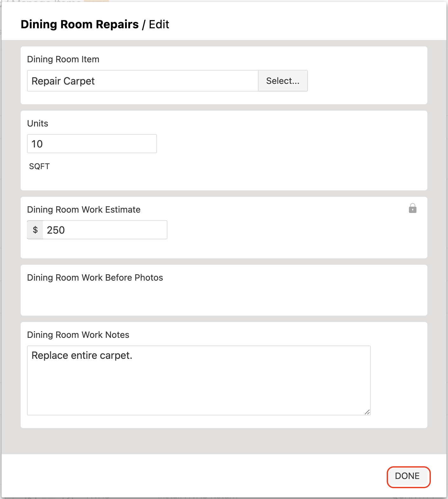The height and width of the screenshot is (499, 448).
Task: Click the Edit text in the header
Action: [x=159, y=24]
